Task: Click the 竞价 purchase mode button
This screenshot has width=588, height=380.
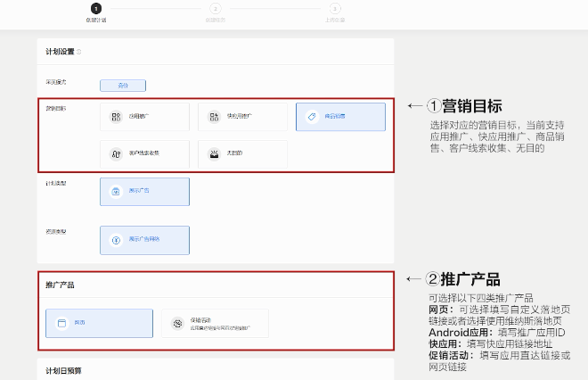Action: 123,86
